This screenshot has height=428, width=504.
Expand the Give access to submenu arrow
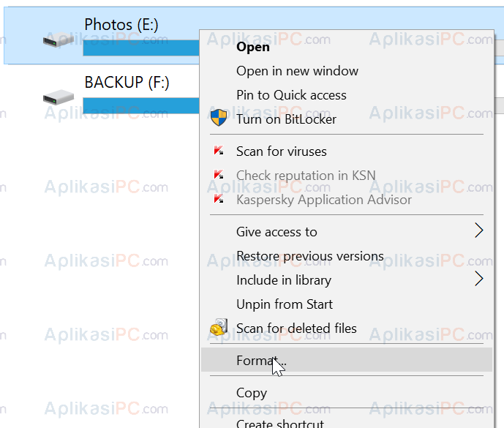[x=479, y=230]
